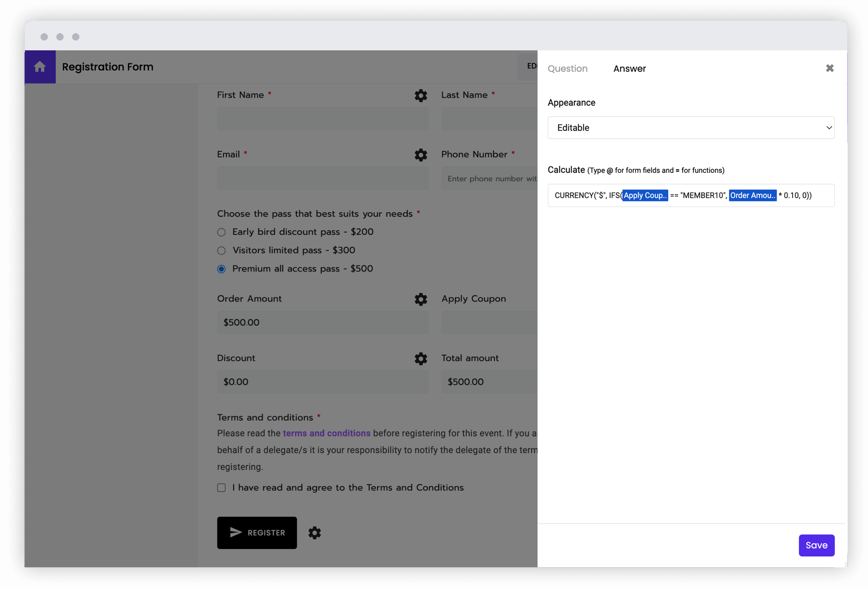Viewport: 868px width, 589px height.
Task: Click the Apply Coup.. field tag in formula
Action: 645,196
